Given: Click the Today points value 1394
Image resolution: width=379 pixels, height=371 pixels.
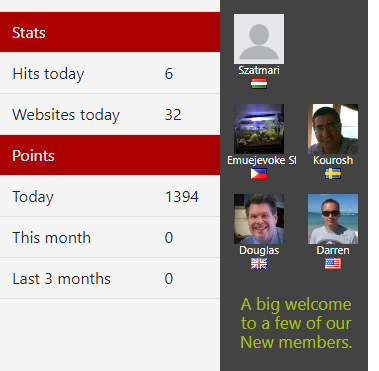Looking at the screenshot, I should click(182, 197).
